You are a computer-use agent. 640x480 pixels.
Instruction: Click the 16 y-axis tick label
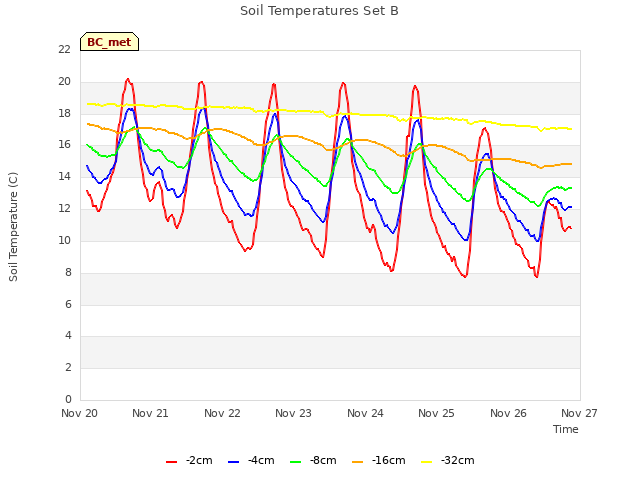(64, 144)
